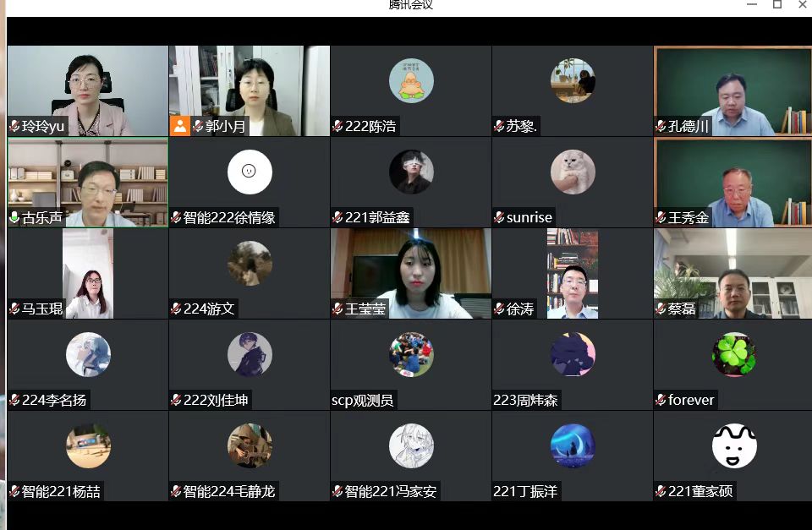
Task: Click 224游文's profile avatar
Action: pyautogui.click(x=250, y=264)
